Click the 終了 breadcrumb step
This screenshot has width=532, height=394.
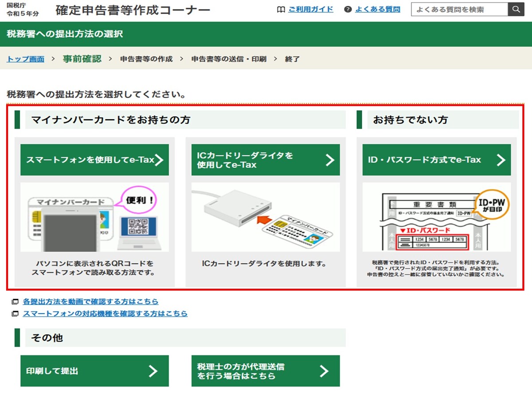click(x=293, y=59)
